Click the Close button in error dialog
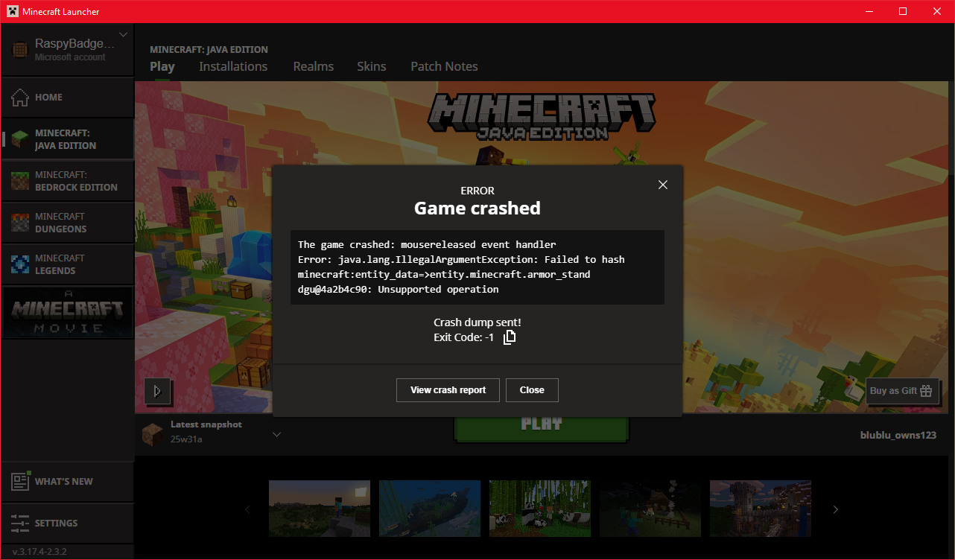This screenshot has height=560, width=955. pos(532,390)
